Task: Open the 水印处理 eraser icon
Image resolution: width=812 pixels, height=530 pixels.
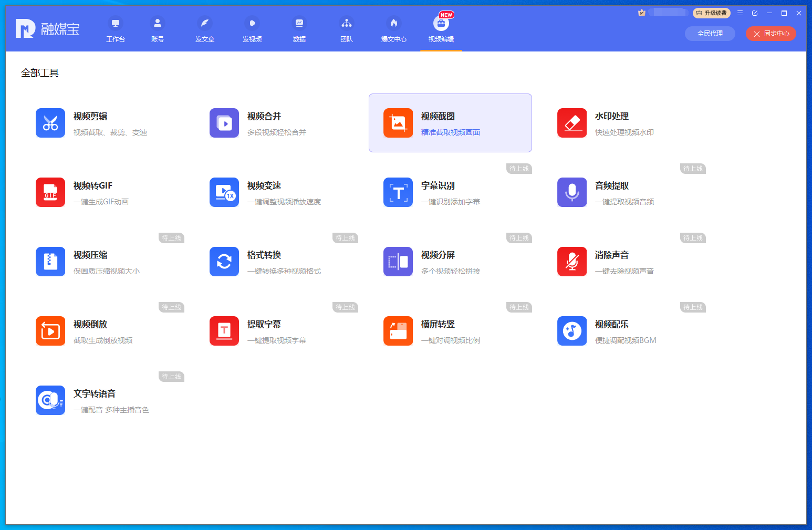Action: click(x=572, y=123)
